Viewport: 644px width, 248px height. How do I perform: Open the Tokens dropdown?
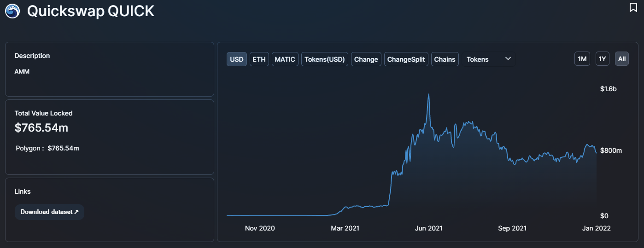pyautogui.click(x=489, y=59)
